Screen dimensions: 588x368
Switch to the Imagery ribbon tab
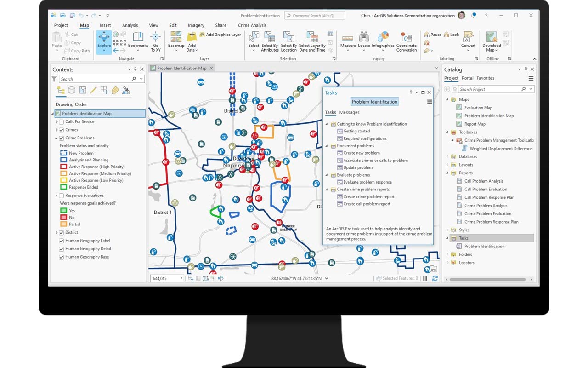[196, 25]
